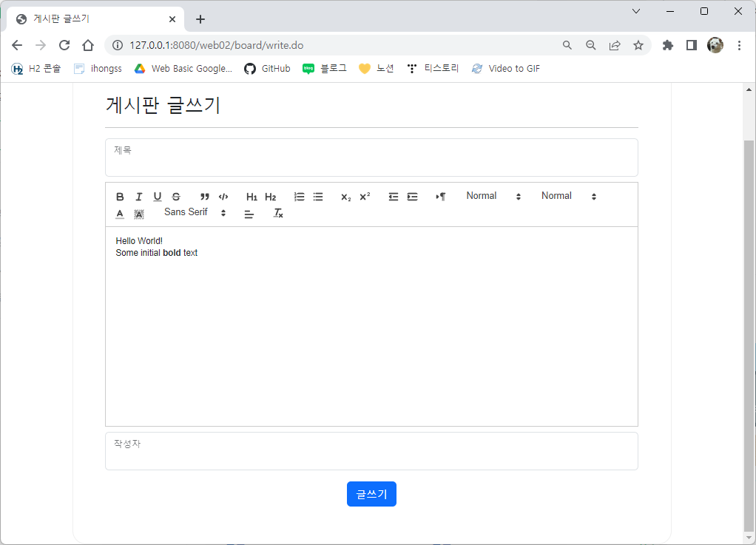Apply subscript formatting
Viewport: 756px width, 545px height.
[345, 197]
